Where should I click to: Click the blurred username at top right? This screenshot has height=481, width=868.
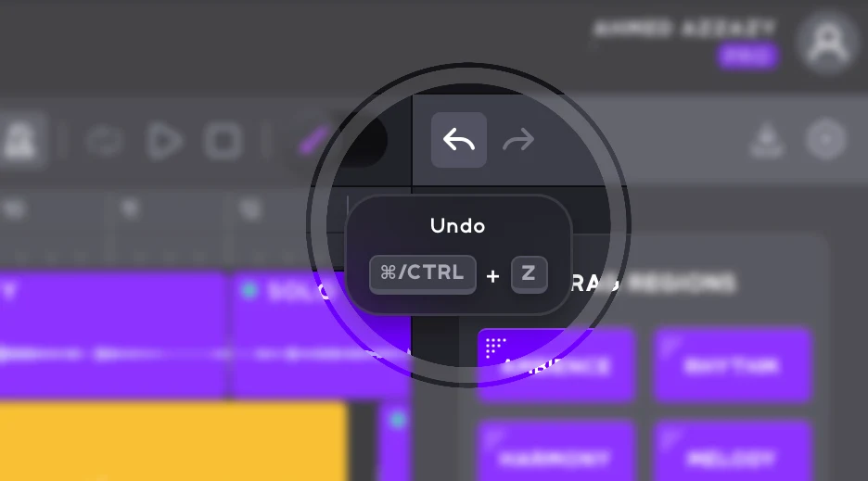[684, 28]
